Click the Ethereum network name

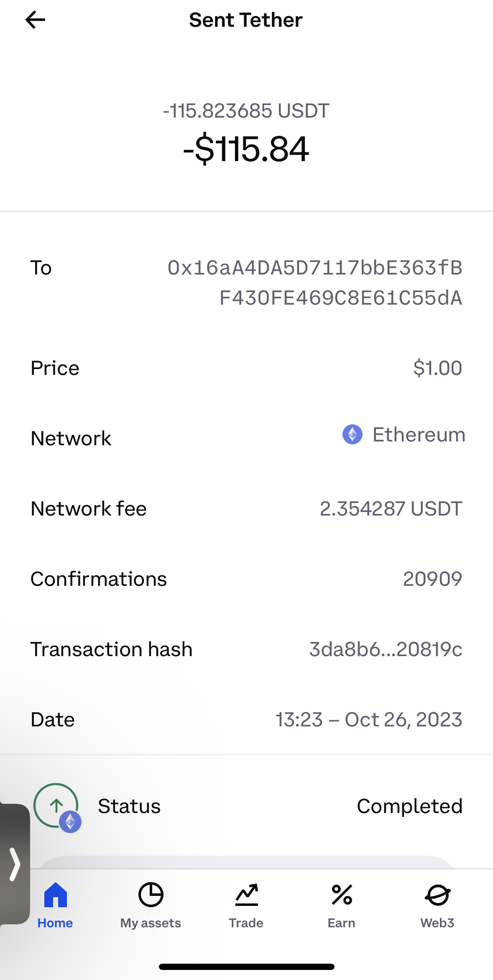[419, 434]
